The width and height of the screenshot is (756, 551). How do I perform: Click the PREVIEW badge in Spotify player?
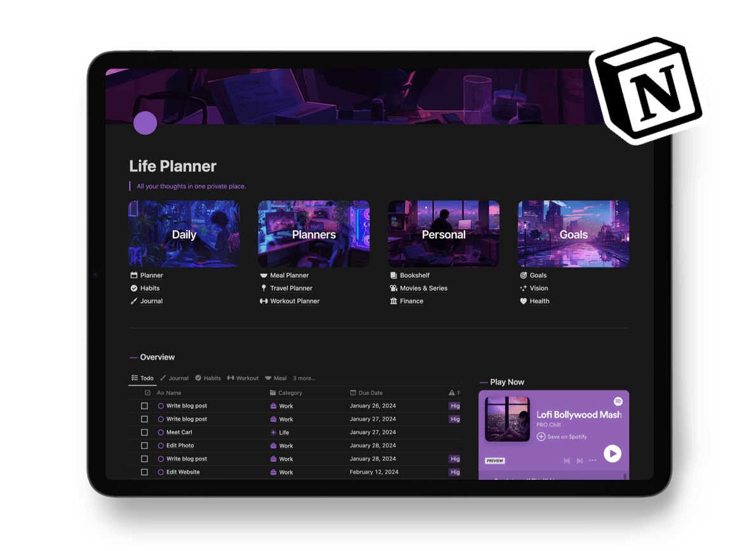coord(495,461)
